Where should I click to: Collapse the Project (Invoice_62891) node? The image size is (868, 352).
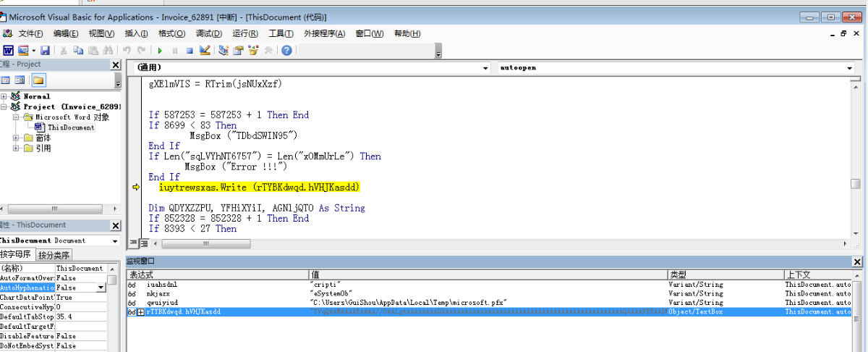click(4, 106)
